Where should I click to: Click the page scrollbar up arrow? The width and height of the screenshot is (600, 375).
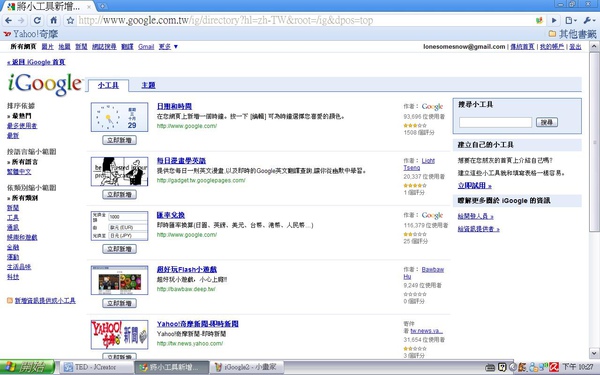point(594,46)
